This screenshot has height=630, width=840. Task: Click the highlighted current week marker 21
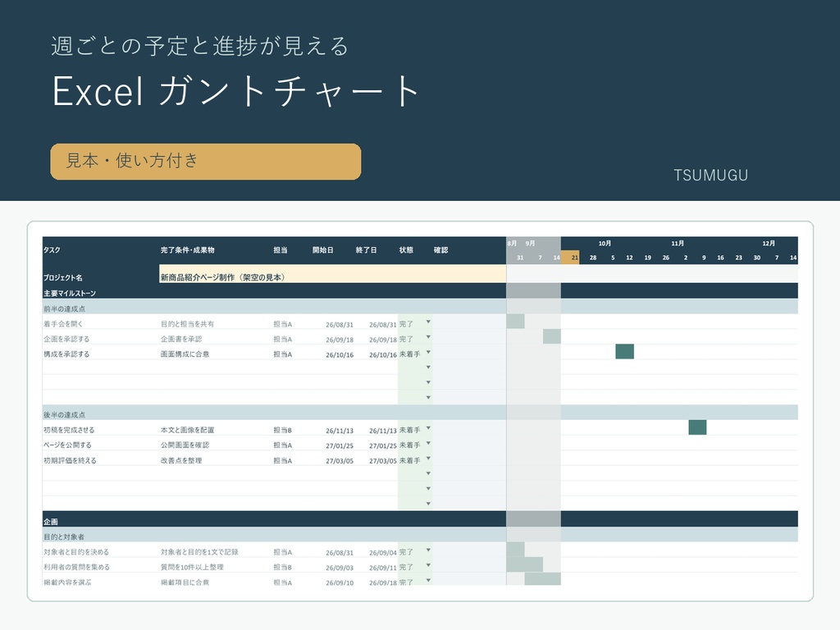[570, 258]
